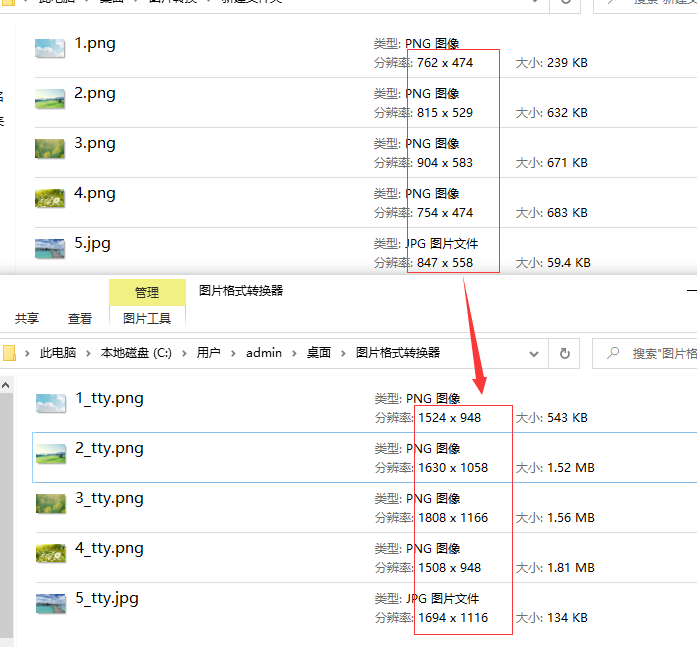Expand the chevron after 桌面 breadcrumb

[x=343, y=353]
